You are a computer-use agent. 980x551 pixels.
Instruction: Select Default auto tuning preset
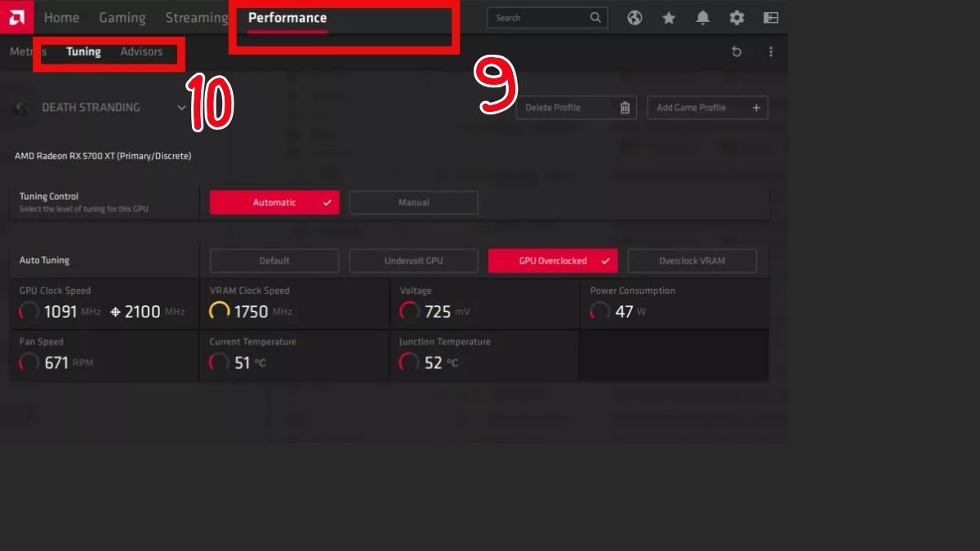click(274, 260)
